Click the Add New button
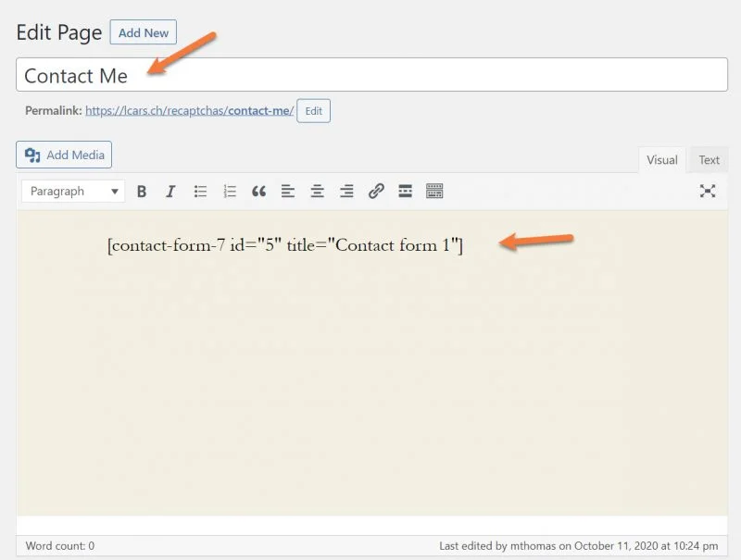This screenshot has height=560, width=741. 144,32
